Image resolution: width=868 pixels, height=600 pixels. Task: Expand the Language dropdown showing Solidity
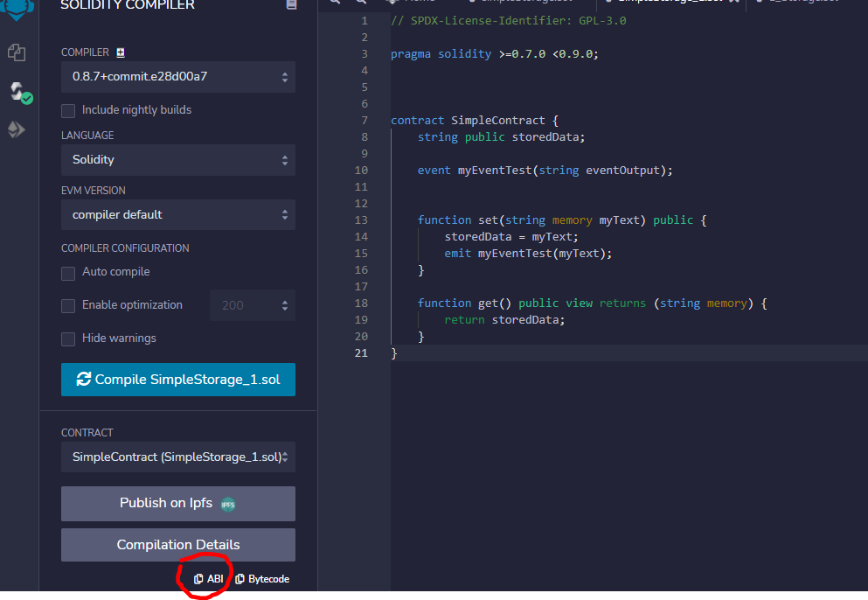click(x=178, y=160)
